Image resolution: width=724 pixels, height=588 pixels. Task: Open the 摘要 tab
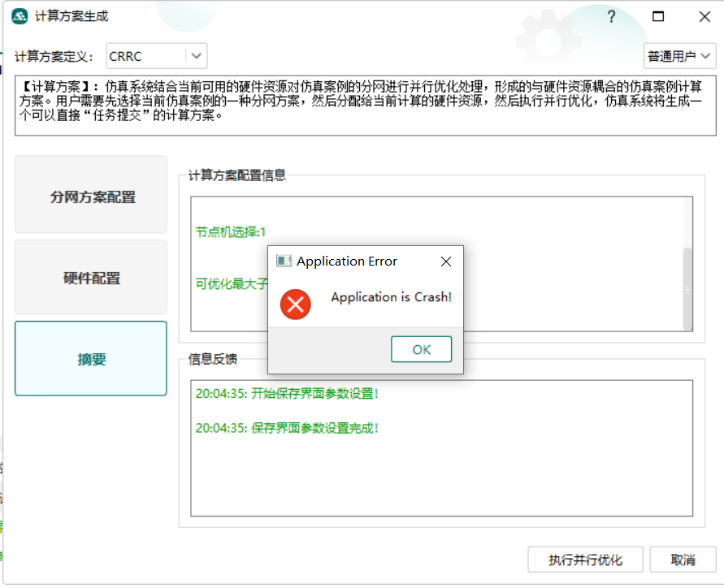(92, 360)
